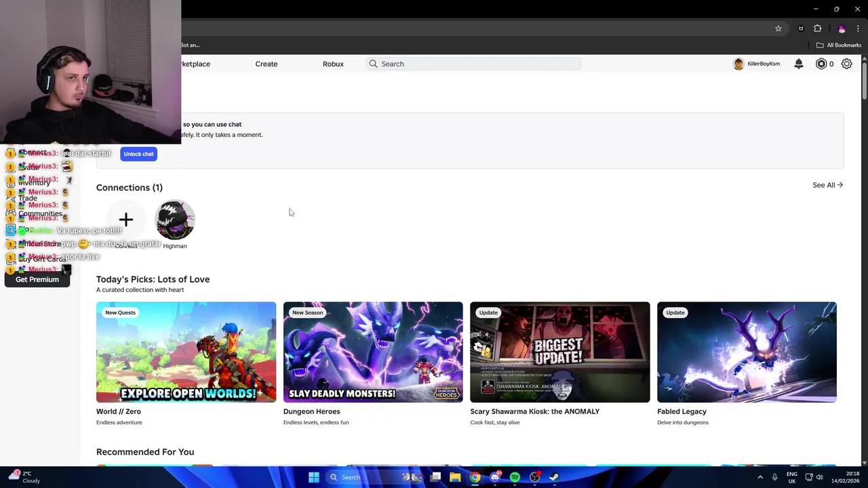Image resolution: width=868 pixels, height=488 pixels.
Task: Go to the Marketplace tab
Action: (195, 64)
